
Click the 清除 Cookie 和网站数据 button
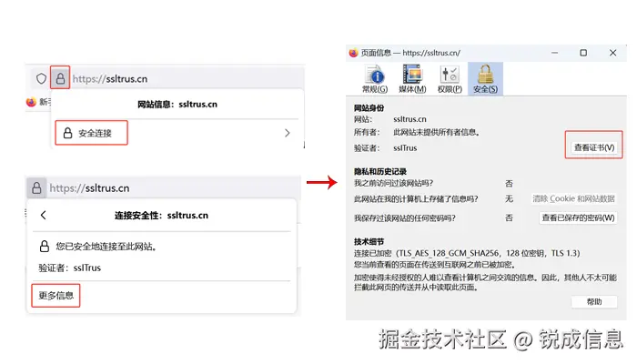tap(573, 198)
